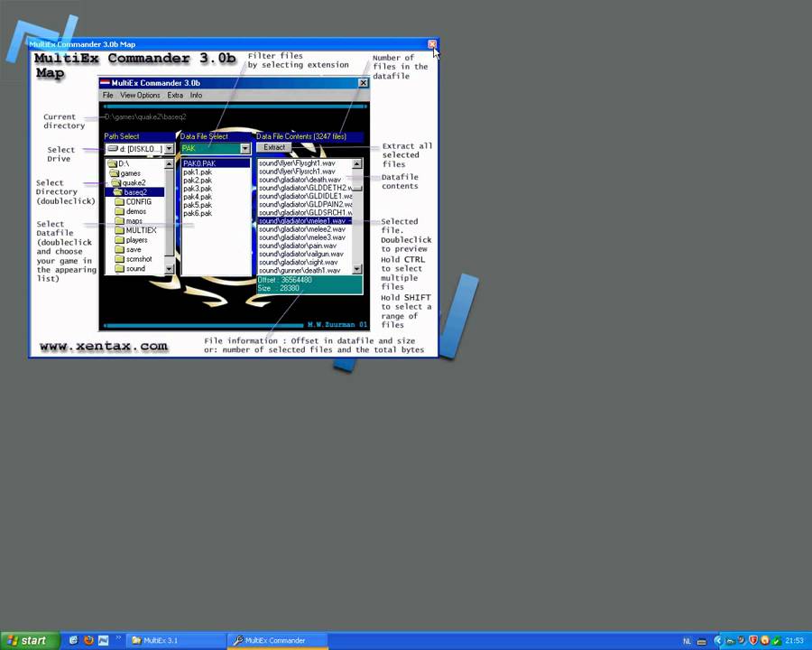812x650 pixels.
Task: Expand the quick launch overflow chevron
Action: click(x=118, y=638)
